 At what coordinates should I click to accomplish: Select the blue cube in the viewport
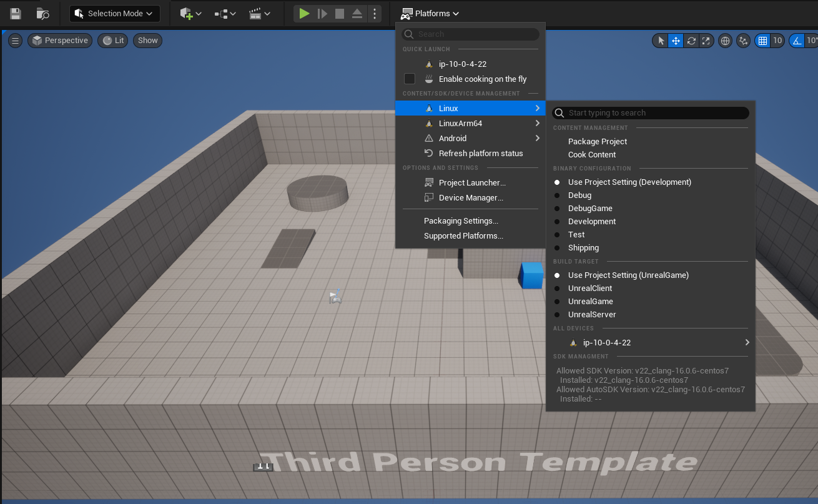[532, 275]
